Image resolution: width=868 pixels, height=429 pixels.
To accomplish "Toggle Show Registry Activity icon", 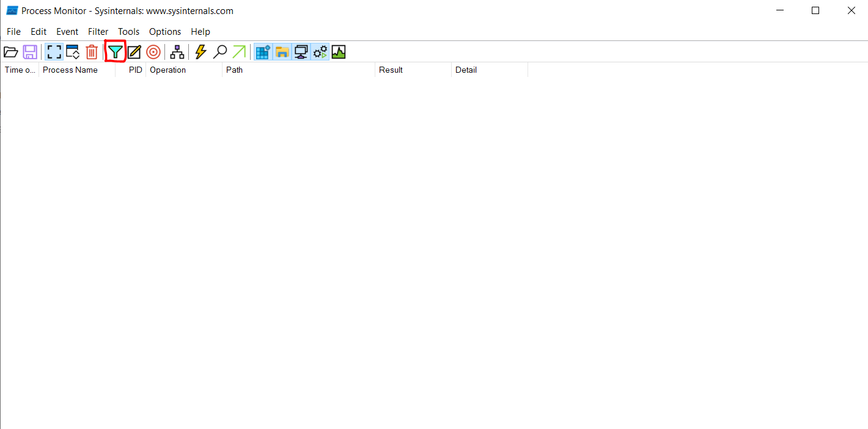I will [263, 52].
